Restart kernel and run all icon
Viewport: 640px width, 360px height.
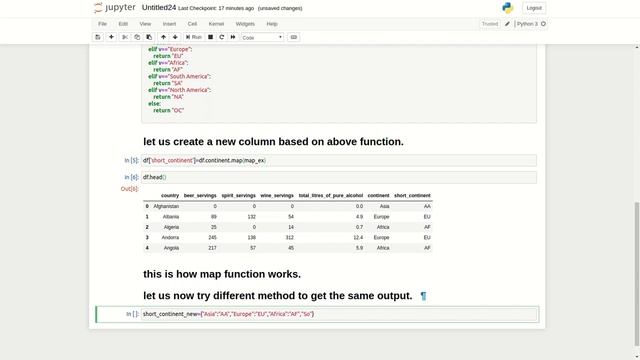click(x=233, y=37)
